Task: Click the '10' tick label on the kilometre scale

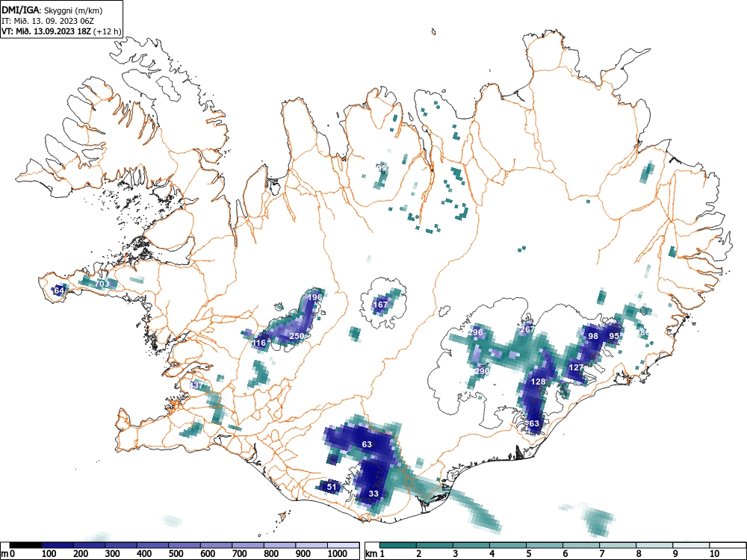Action: 714,553
